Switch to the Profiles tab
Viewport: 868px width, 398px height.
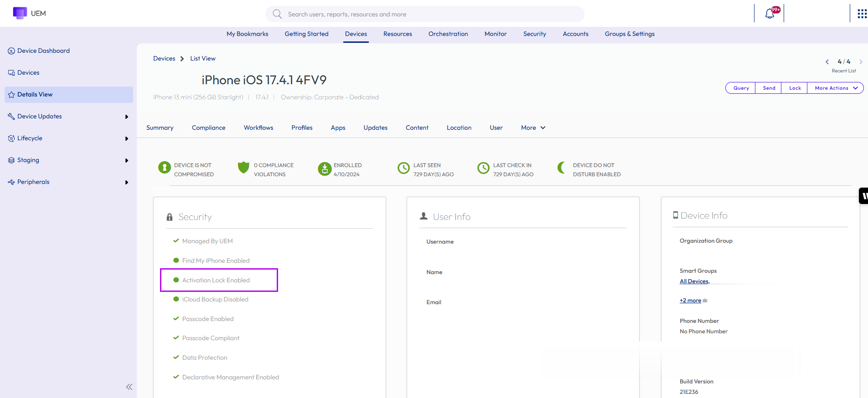click(302, 128)
